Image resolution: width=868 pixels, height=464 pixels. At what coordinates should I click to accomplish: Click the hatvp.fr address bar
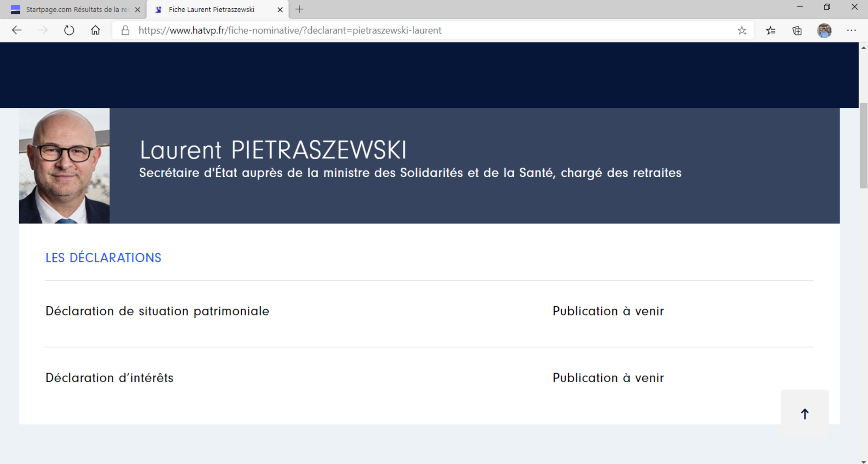point(290,30)
